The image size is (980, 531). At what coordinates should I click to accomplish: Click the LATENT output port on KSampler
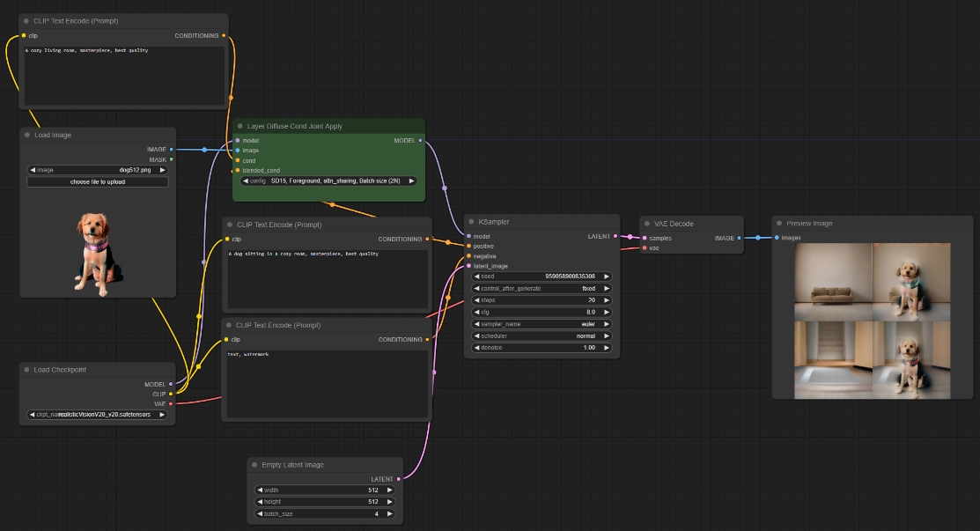(x=615, y=236)
